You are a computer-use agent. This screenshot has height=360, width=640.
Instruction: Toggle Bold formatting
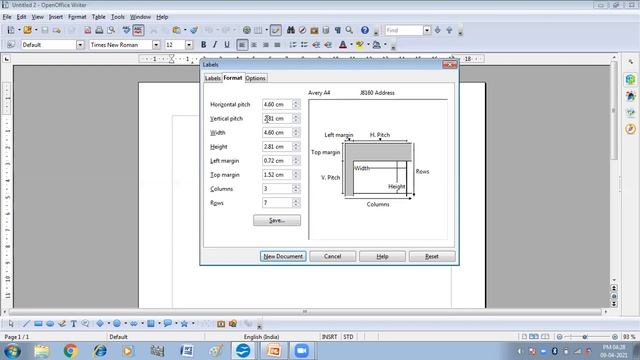203,45
